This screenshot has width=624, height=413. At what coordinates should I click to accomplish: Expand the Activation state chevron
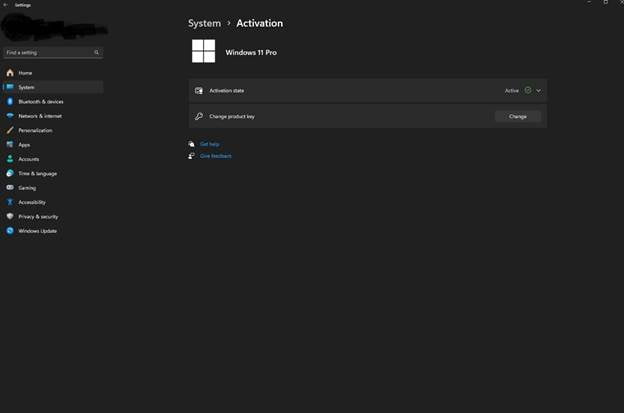pos(538,91)
